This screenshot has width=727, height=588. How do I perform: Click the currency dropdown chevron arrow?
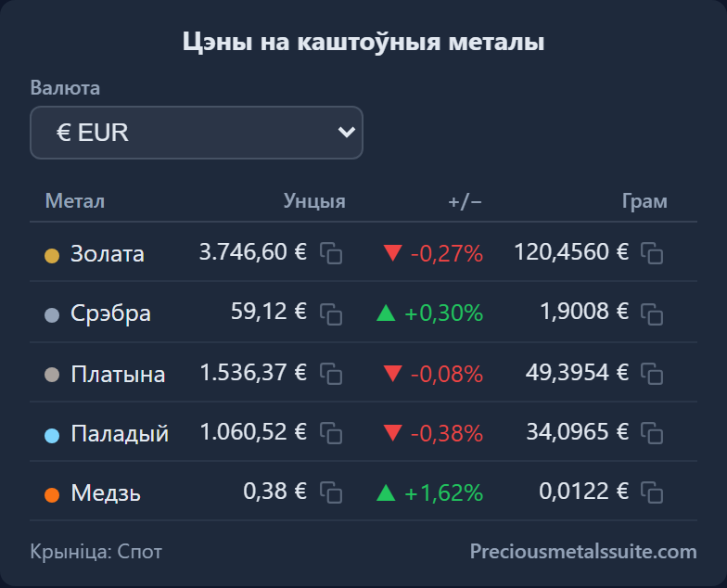[x=347, y=132]
